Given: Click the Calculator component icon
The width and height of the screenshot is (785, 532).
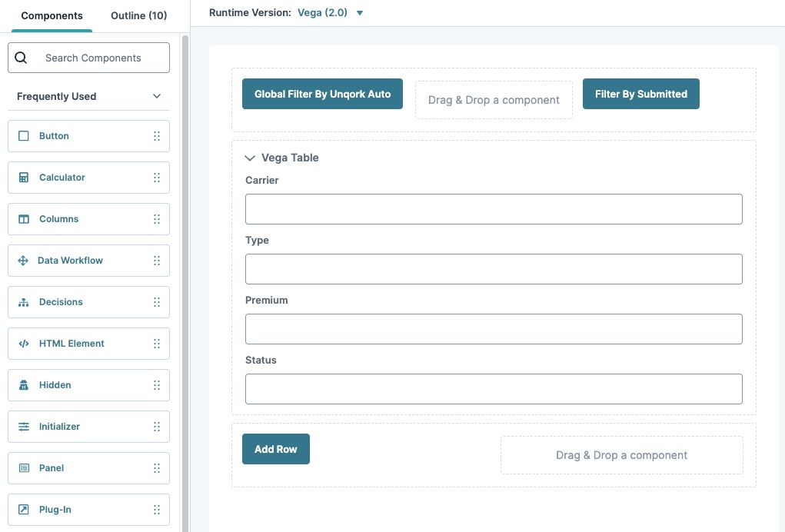Looking at the screenshot, I should [24, 177].
